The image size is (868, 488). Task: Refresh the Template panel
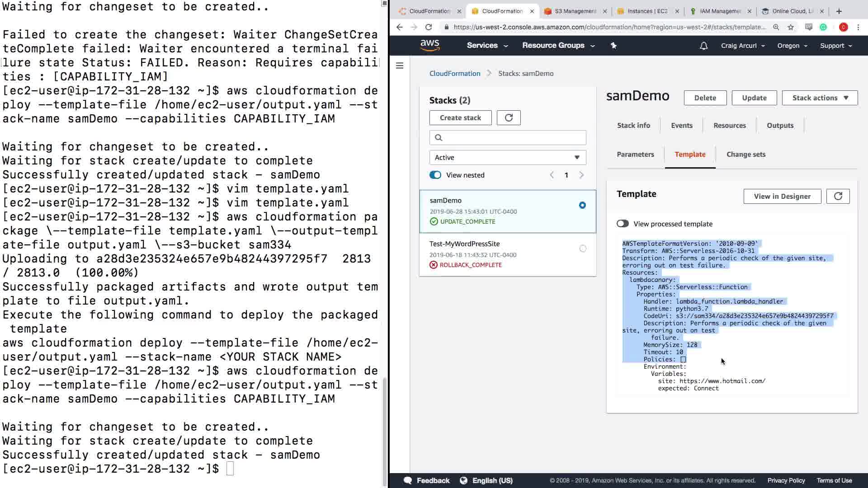838,196
